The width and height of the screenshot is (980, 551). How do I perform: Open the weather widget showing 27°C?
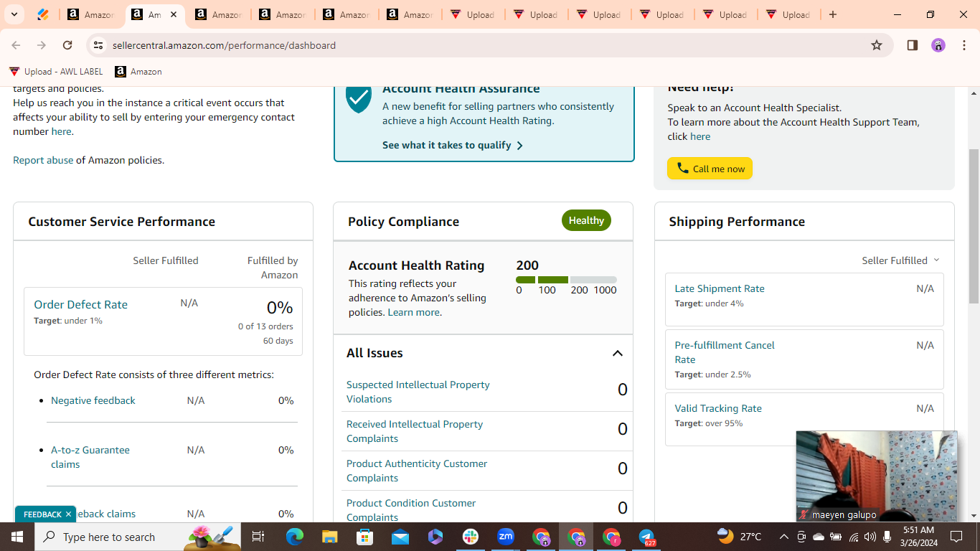740,537
